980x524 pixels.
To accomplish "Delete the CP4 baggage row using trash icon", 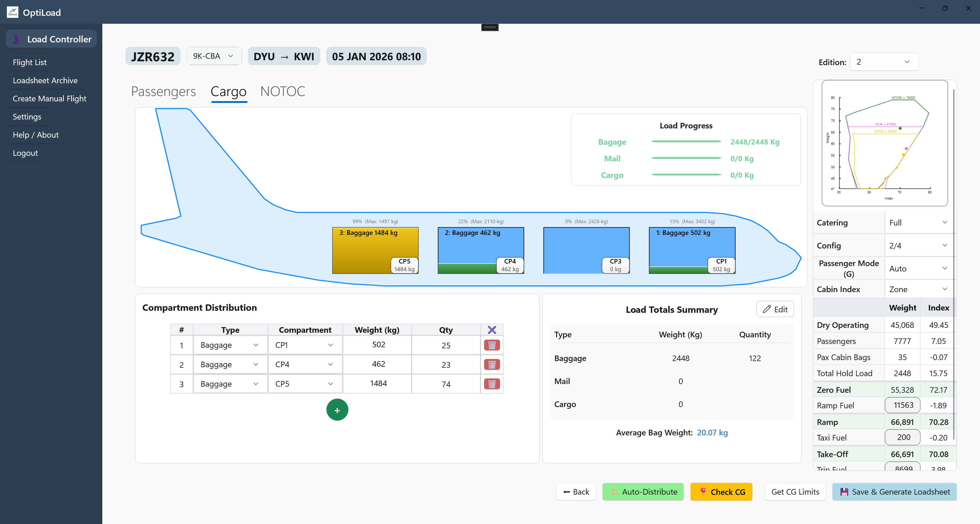I will [492, 364].
